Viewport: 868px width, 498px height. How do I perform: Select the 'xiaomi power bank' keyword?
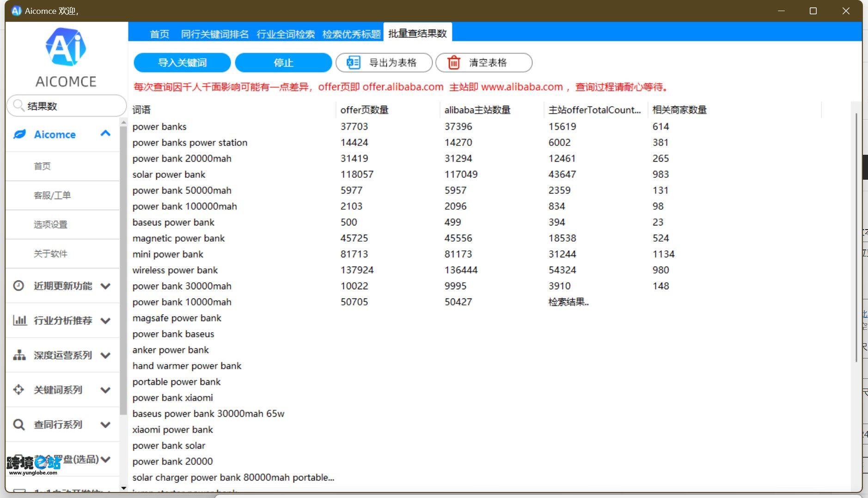coord(172,430)
